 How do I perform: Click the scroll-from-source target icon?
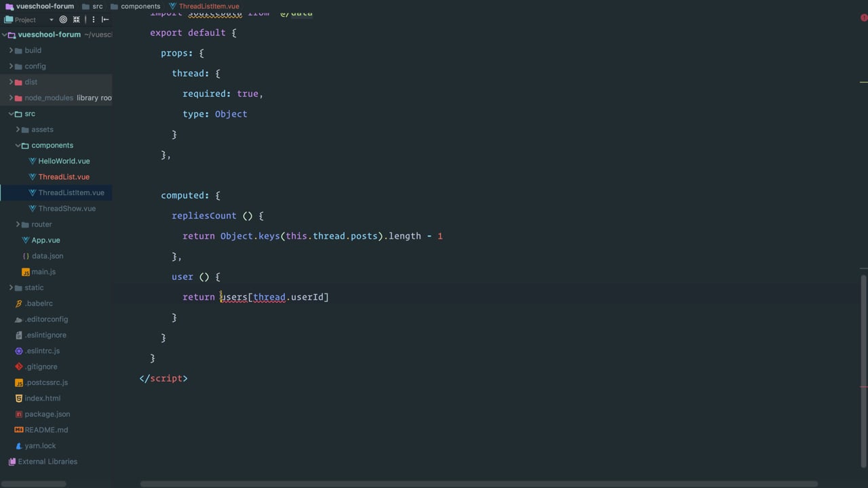pos(63,20)
